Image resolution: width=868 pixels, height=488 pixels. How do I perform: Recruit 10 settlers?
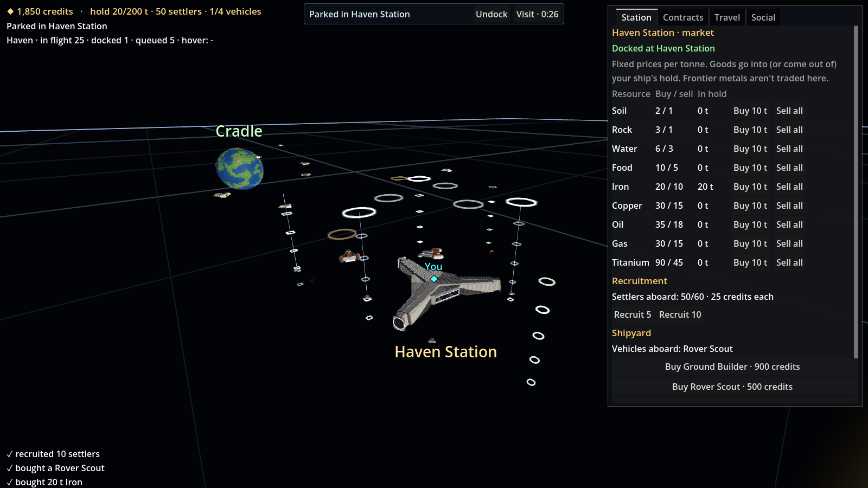[680, 314]
